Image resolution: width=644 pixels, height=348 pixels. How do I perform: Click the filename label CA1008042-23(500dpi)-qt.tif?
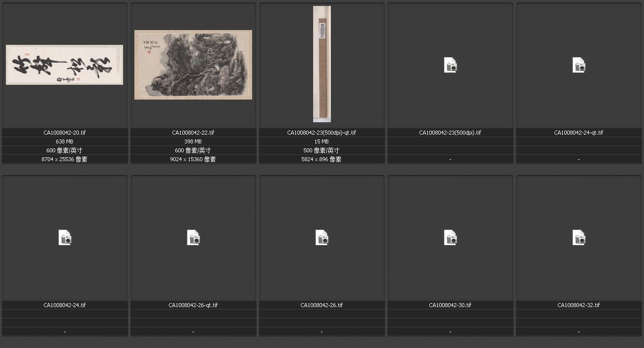coord(322,133)
